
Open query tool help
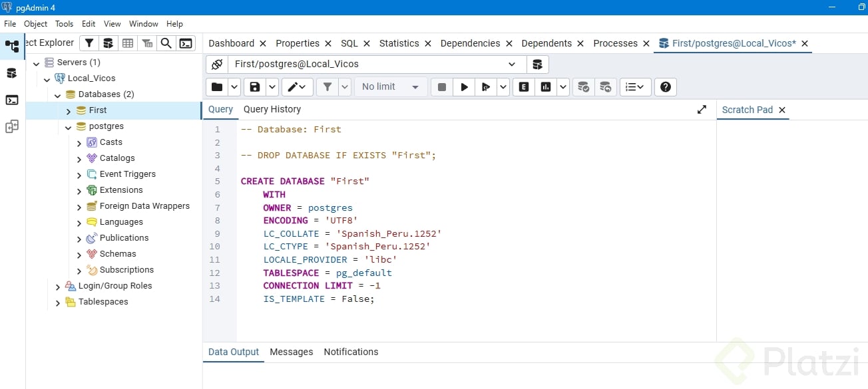[666, 87]
